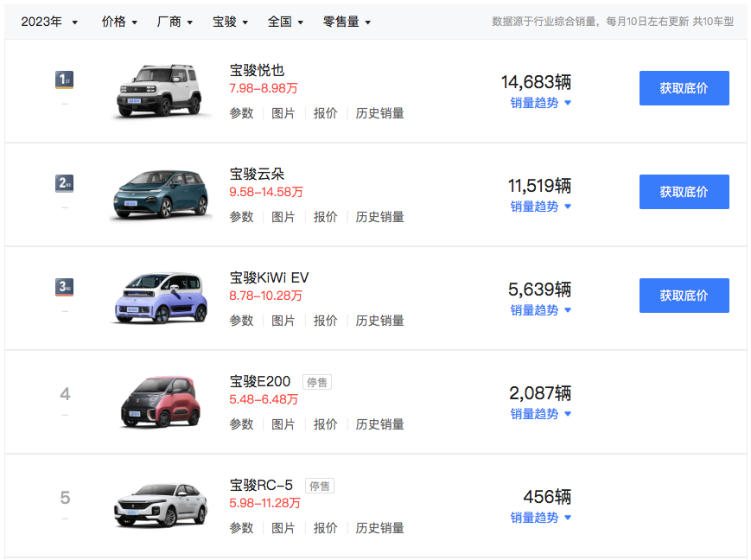Open the 宝骏KiWi EV car image

160,298
